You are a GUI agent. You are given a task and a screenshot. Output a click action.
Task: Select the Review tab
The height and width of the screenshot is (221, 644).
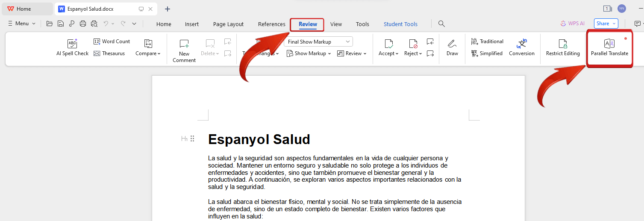point(308,24)
